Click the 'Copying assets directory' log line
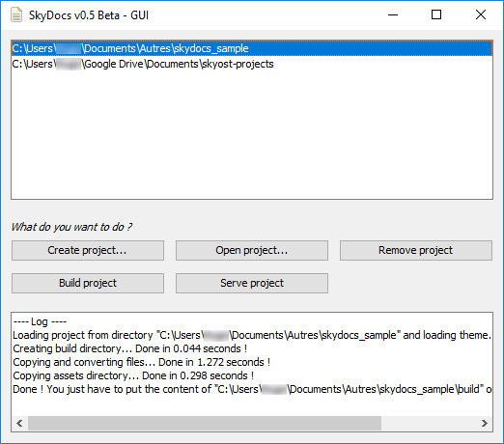 pyautogui.click(x=133, y=375)
